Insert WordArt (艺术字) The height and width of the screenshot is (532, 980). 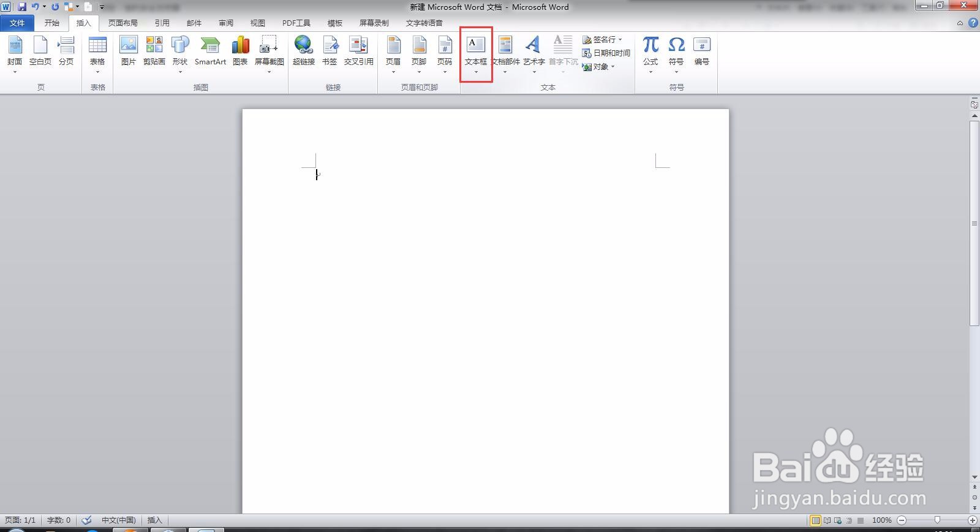click(x=533, y=54)
